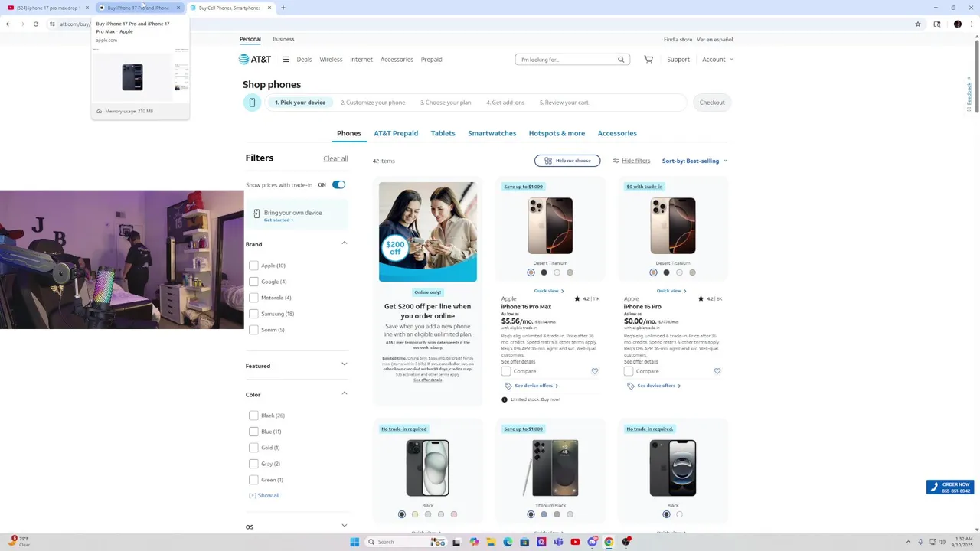Image resolution: width=980 pixels, height=551 pixels.
Task: Expand the OS filter section
Action: pos(344,526)
